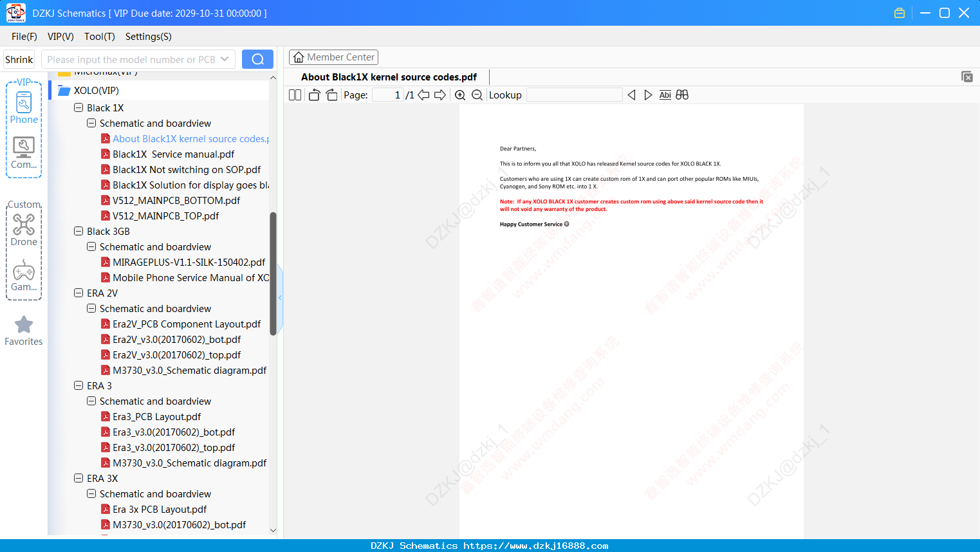Viewport: 980px width, 552px height.
Task: Click the model number search field
Action: (131, 59)
